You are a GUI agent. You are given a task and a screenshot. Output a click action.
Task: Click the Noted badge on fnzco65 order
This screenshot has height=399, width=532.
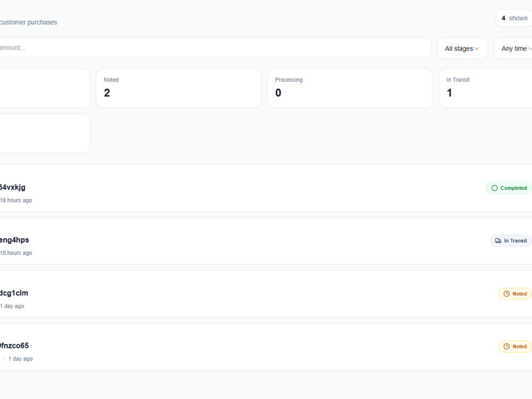(x=514, y=346)
